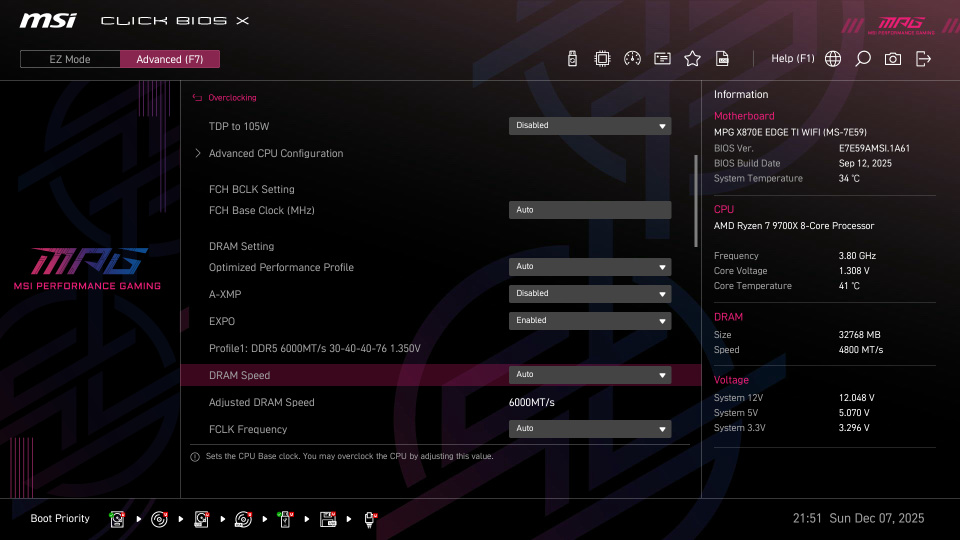
Task: Click the MPG X870E EDGE TI WIFI model name
Action: (790, 132)
